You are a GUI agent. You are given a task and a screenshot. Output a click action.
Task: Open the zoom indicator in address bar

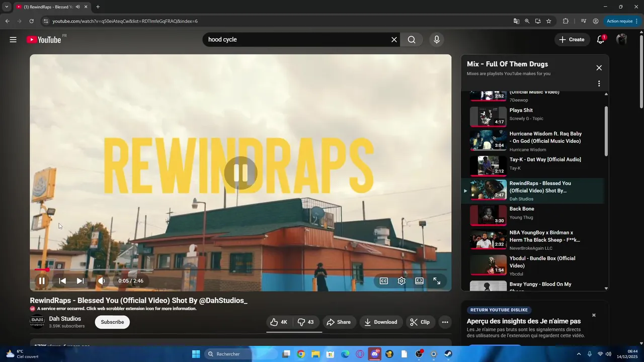pos(527,21)
